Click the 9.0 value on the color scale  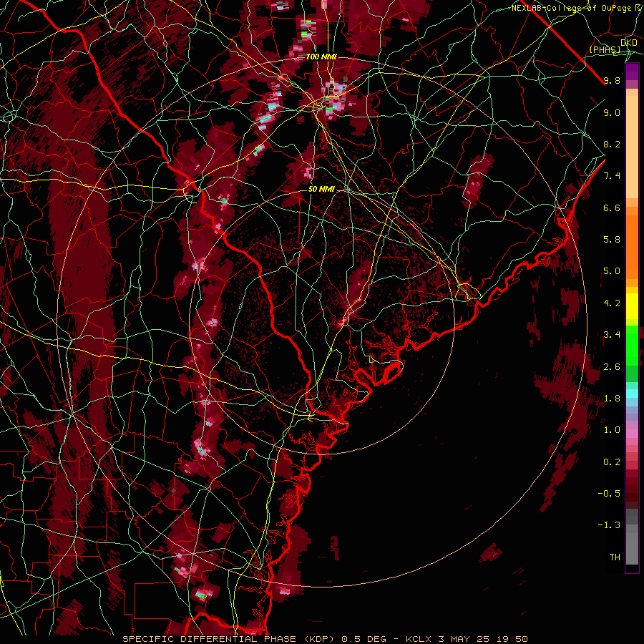[x=612, y=112]
